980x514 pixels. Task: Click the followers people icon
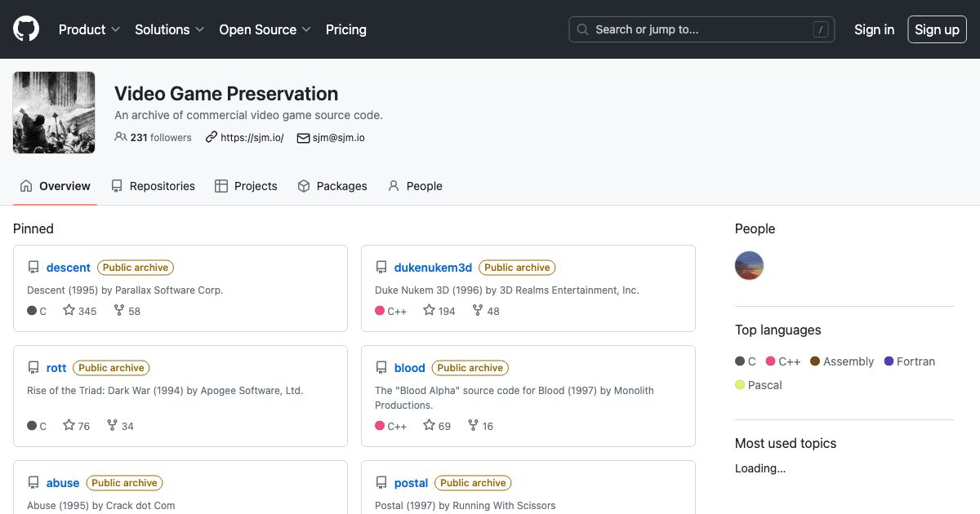tap(121, 137)
